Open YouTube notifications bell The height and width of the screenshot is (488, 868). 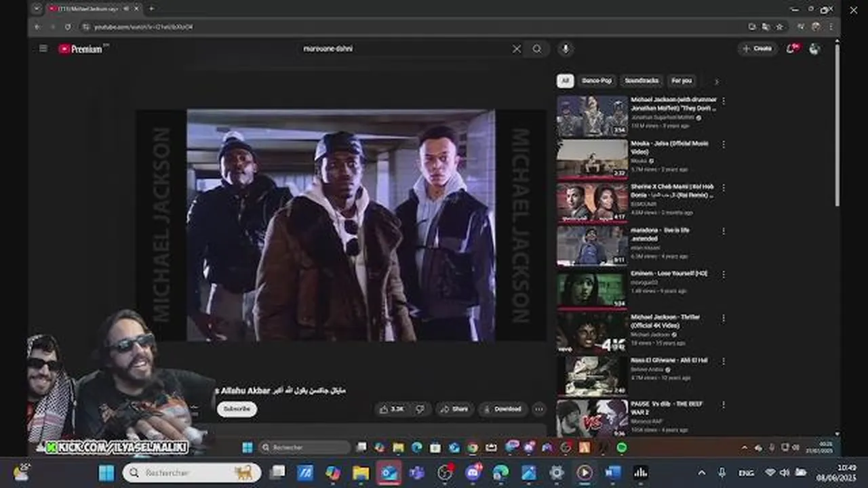click(791, 49)
